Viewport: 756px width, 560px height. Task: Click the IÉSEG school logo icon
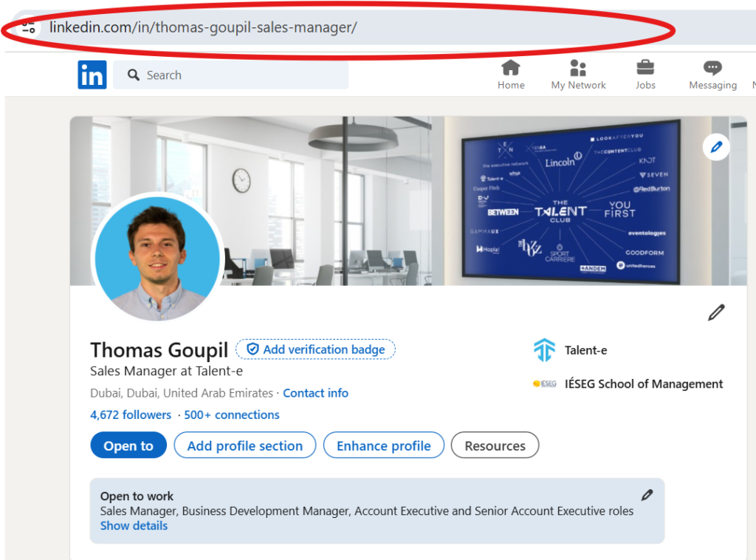tap(544, 384)
